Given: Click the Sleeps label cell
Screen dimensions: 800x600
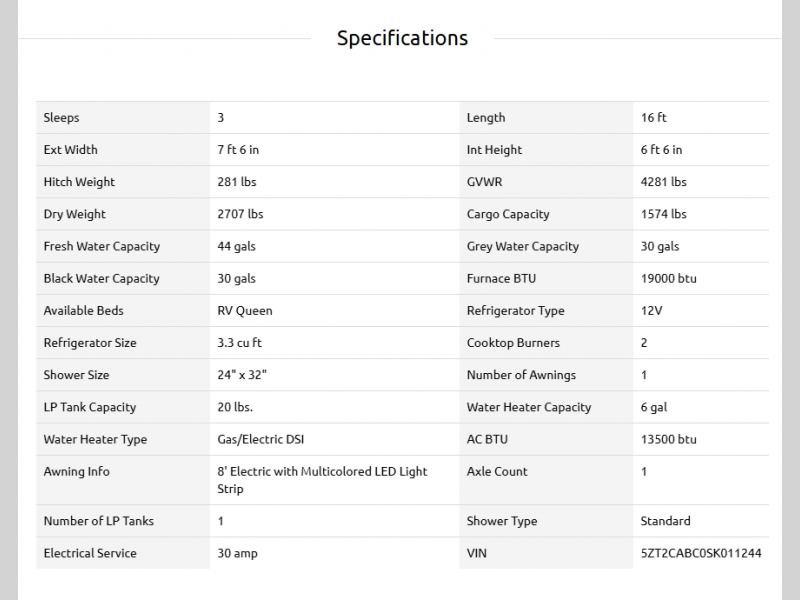Looking at the screenshot, I should pyautogui.click(x=62, y=118).
